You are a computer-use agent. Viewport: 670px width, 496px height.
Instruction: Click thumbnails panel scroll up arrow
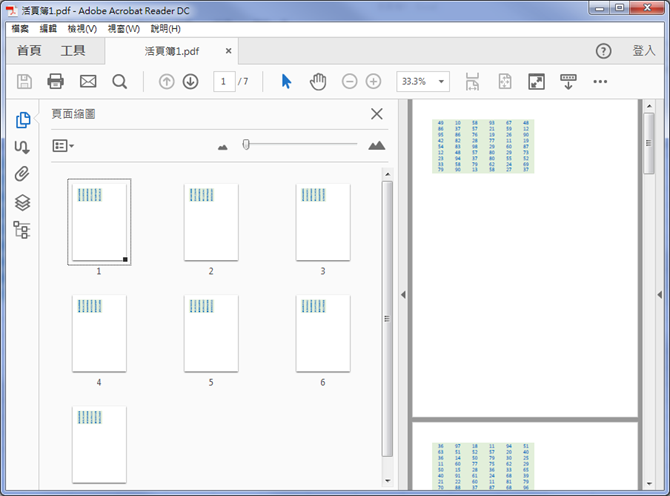[x=387, y=174]
